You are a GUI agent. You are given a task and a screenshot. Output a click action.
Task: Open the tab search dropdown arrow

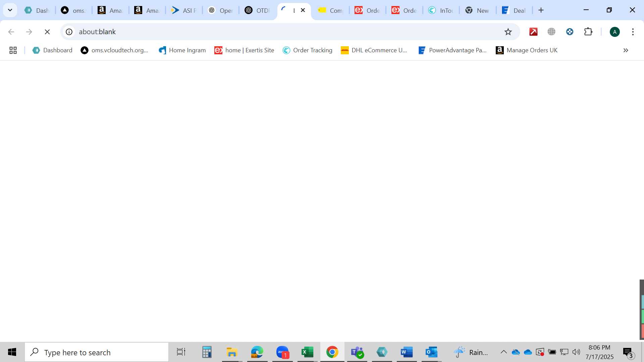10,10
